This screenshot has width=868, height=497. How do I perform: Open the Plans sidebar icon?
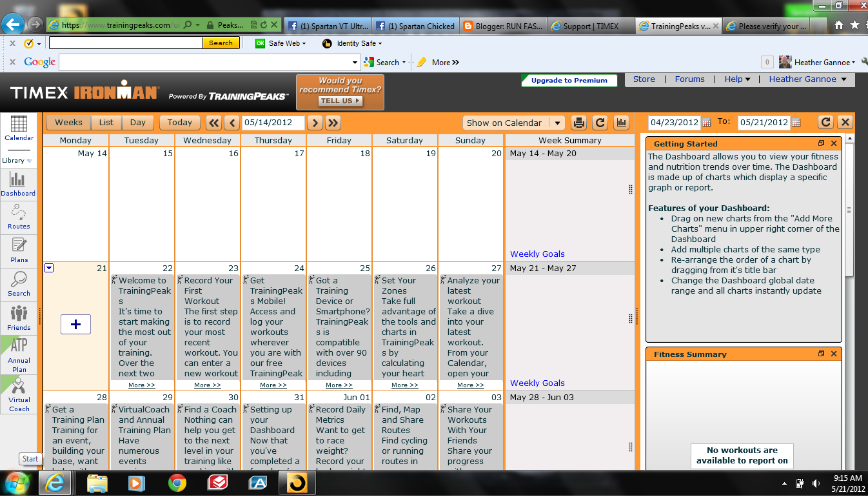pyautogui.click(x=19, y=250)
